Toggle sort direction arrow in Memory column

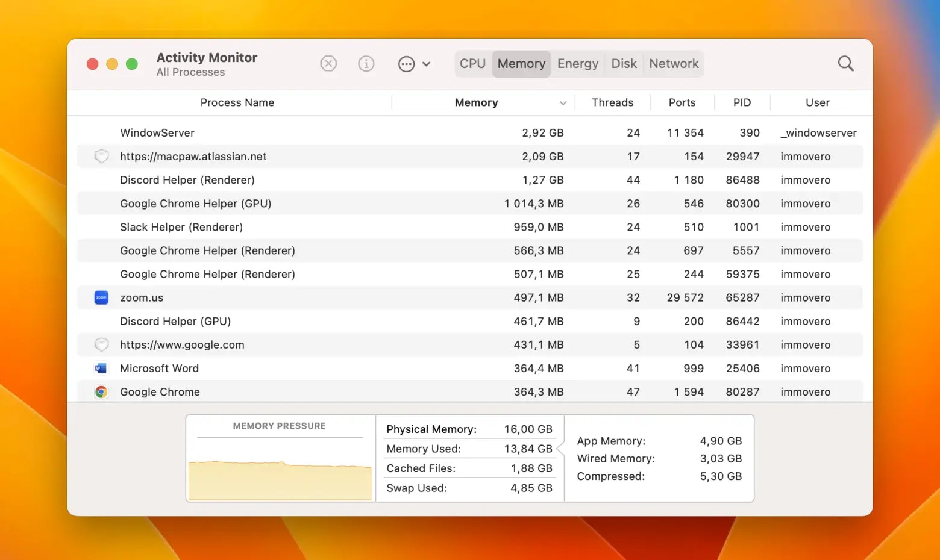[x=563, y=103]
